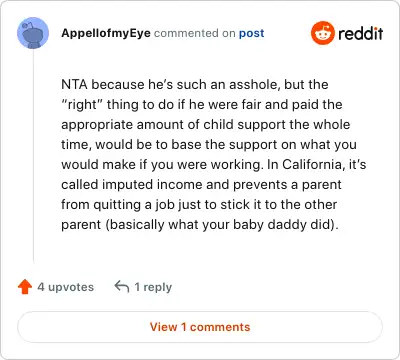Collapse the comment via the vertical thread line
The image size is (400, 360).
click(33, 156)
